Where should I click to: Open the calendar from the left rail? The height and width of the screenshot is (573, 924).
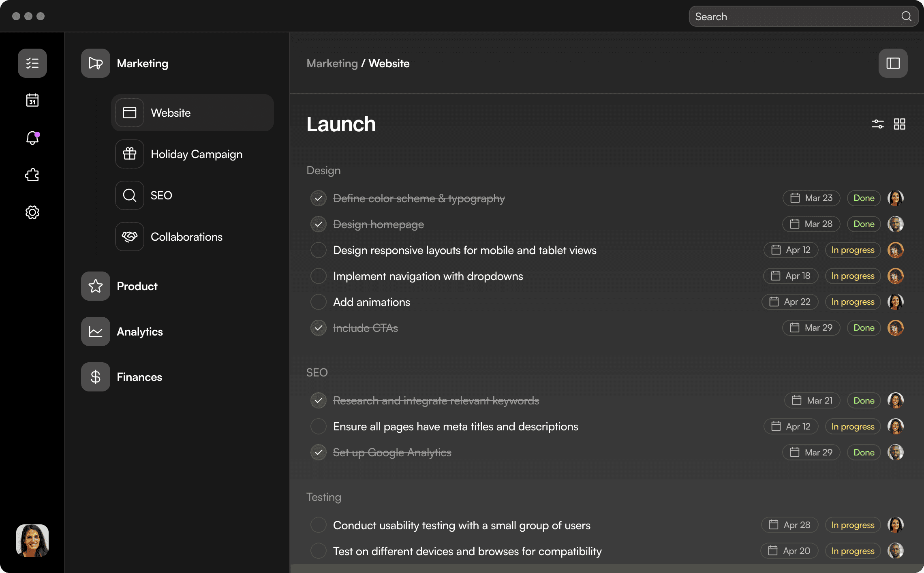32,100
